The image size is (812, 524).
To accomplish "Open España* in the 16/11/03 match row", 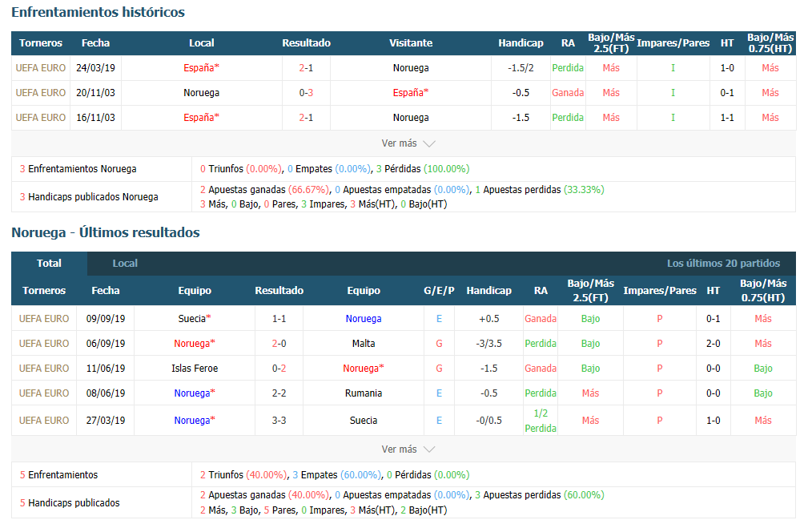I will tap(202, 118).
